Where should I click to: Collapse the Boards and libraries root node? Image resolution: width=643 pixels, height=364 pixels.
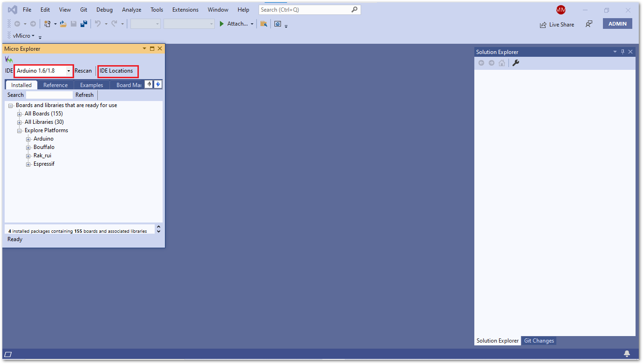point(11,106)
